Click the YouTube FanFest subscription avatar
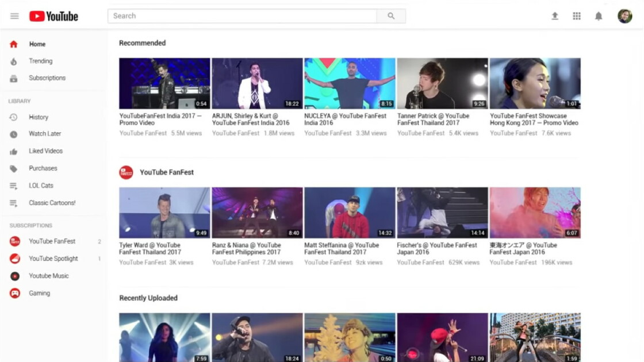This screenshot has width=644, height=362. coord(15,241)
